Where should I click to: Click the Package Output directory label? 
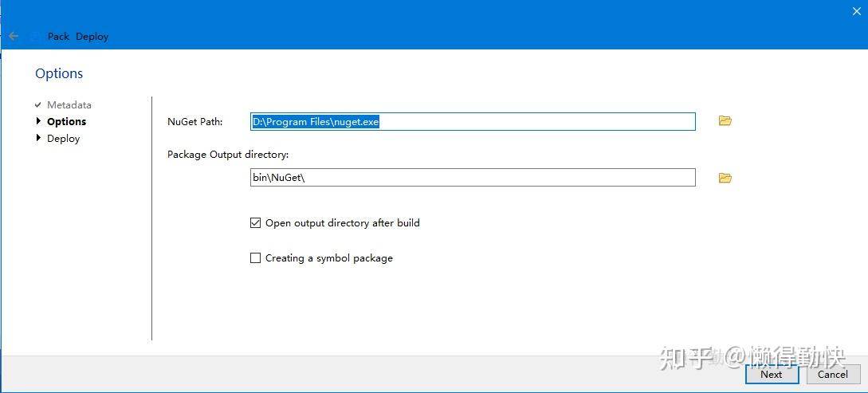click(x=228, y=155)
